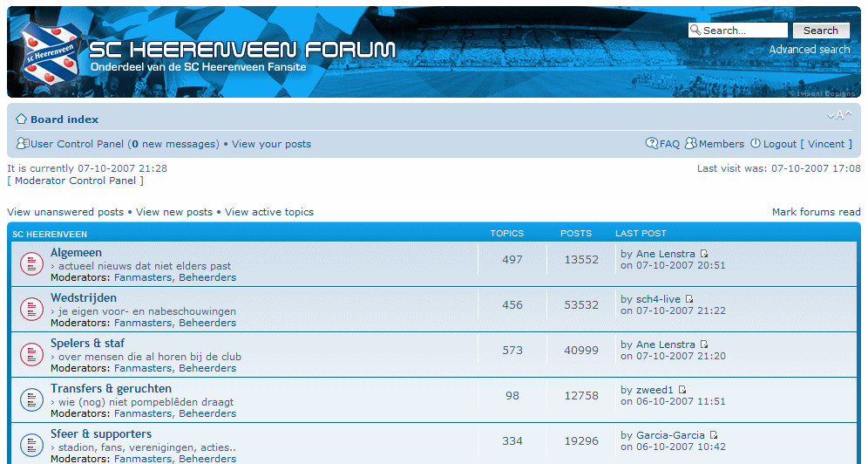
Task: Click the Sfeer & supporters forum icon
Action: [31, 446]
